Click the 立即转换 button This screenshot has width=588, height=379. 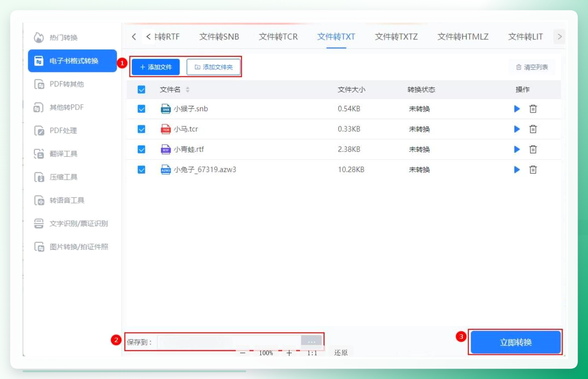[x=516, y=342]
